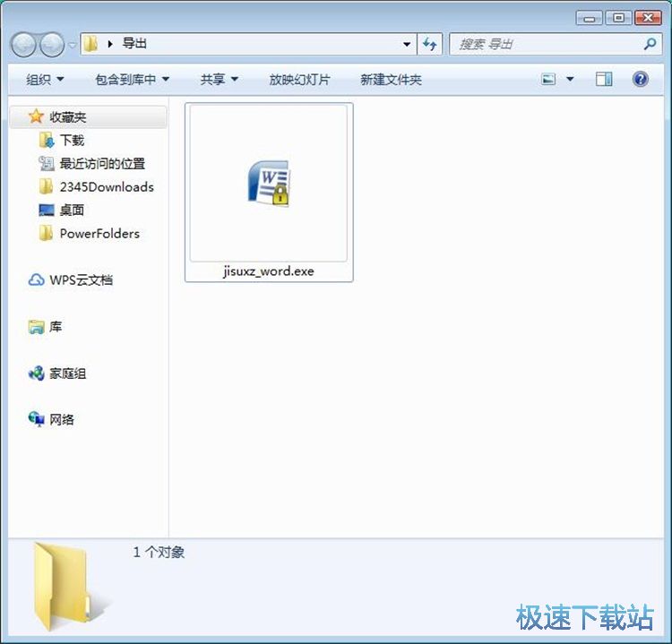Go to 桌面 in the sidebar
This screenshot has height=644, width=672.
coord(72,210)
